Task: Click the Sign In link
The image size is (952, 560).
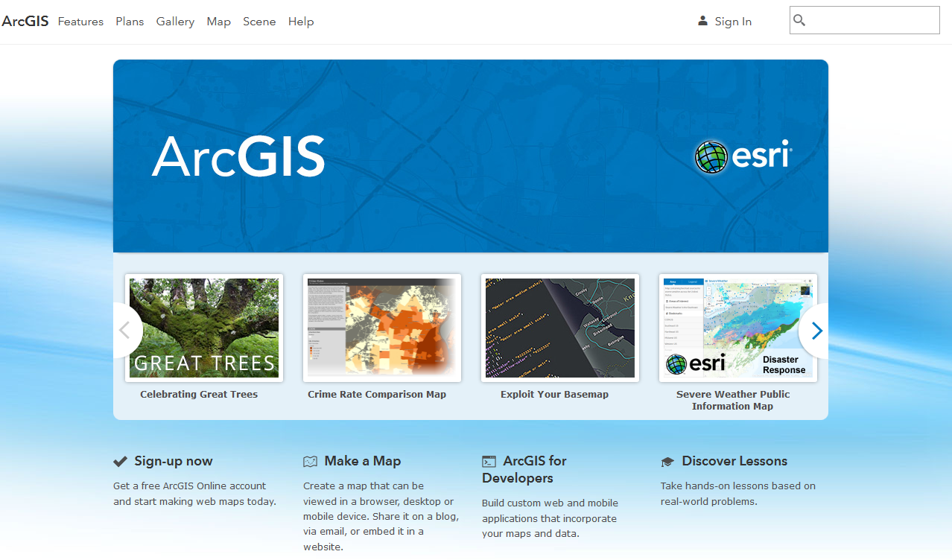Action: [x=733, y=22]
